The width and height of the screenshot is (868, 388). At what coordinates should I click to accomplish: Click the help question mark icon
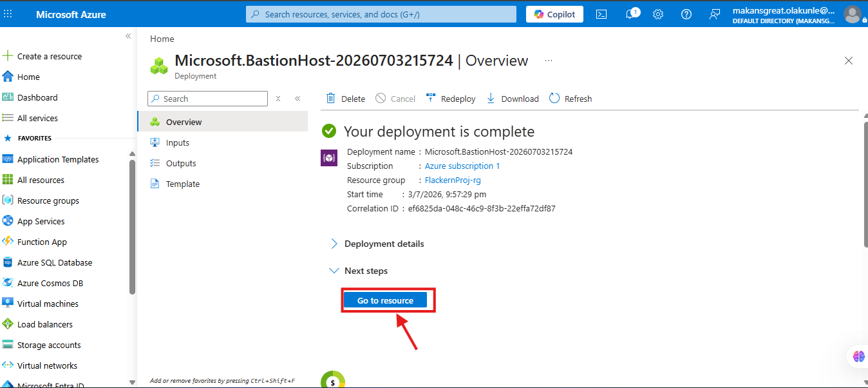click(686, 14)
